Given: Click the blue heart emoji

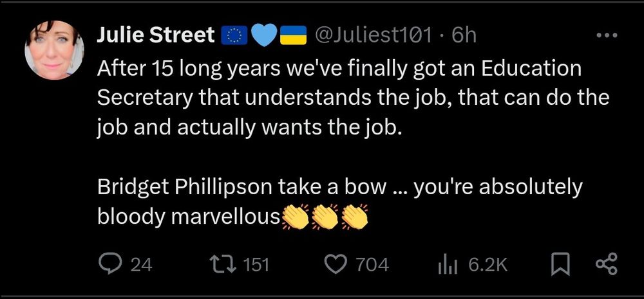Looking at the screenshot, I should coord(263,35).
